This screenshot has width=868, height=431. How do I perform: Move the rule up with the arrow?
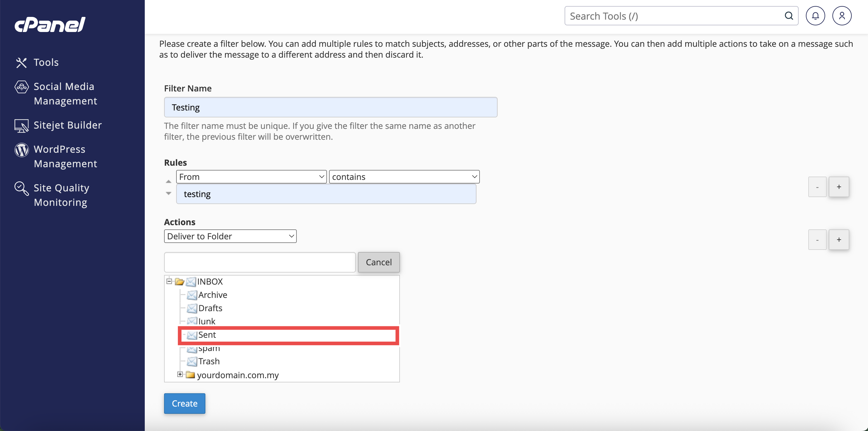pyautogui.click(x=169, y=182)
